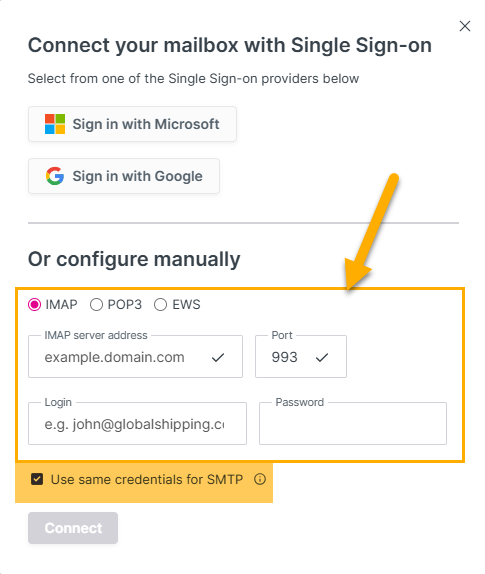
Task: Click checkmark icon in Port field
Action: coord(322,357)
